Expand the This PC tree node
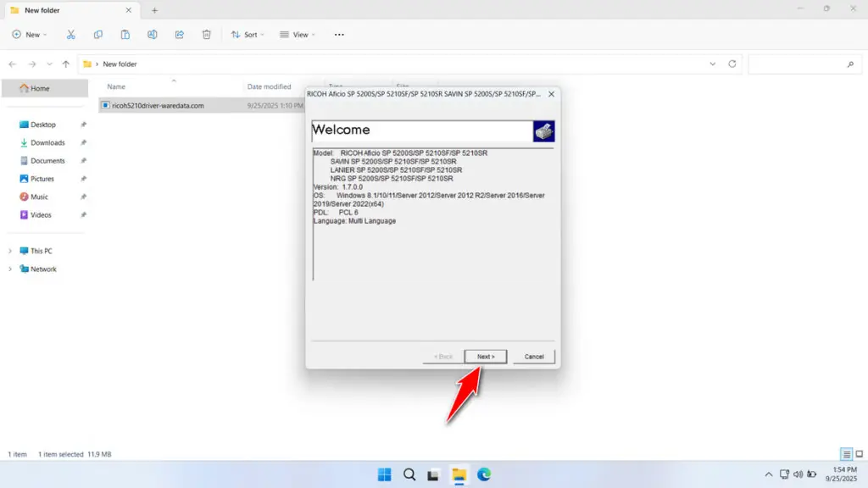This screenshot has width=868, height=488. [x=10, y=251]
